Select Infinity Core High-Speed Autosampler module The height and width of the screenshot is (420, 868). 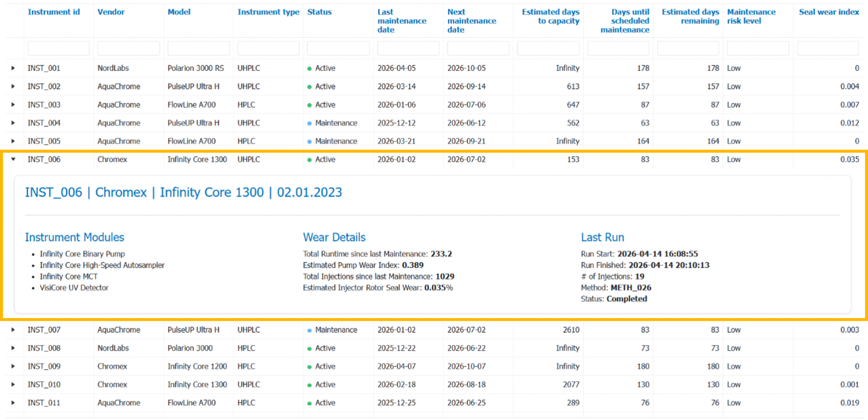pyautogui.click(x=102, y=265)
